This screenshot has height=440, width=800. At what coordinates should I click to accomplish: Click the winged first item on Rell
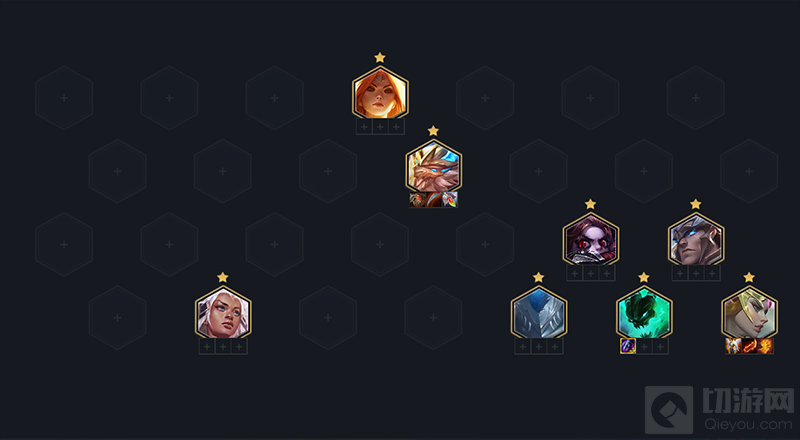[733, 346]
